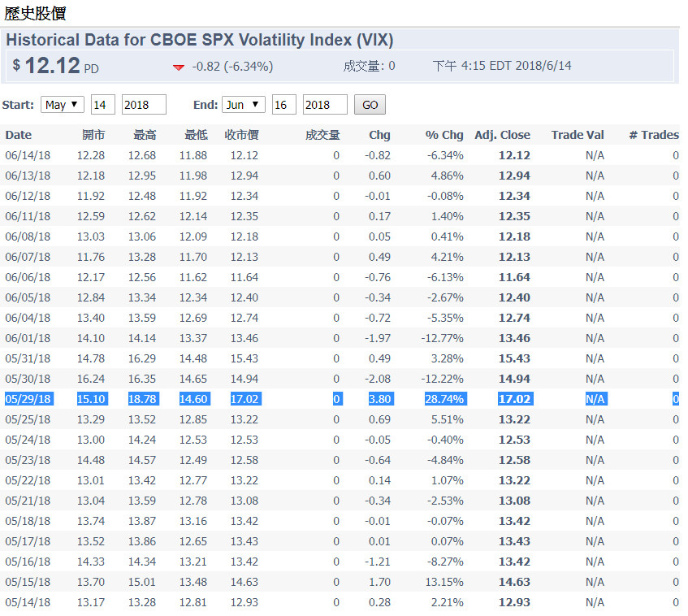Click the -8.27% change in 05/16/18 row
688x616 pixels.
tap(445, 562)
